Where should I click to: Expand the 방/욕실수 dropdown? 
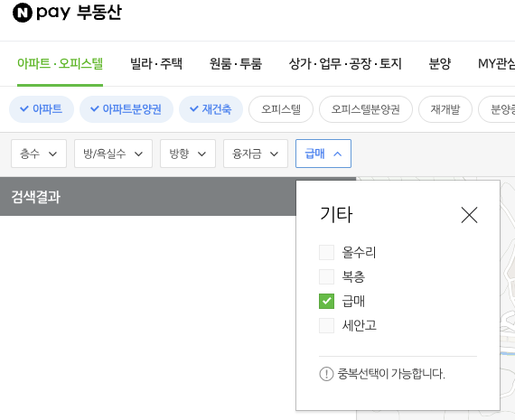click(113, 154)
